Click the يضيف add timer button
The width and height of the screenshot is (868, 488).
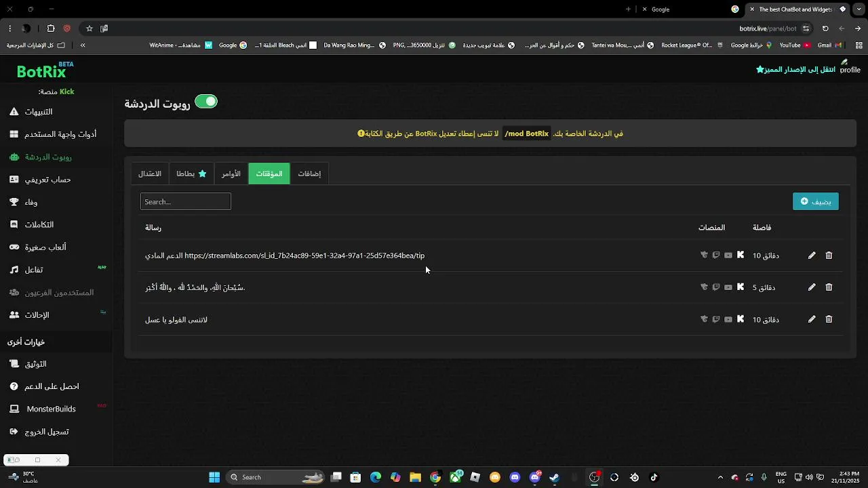(x=816, y=201)
